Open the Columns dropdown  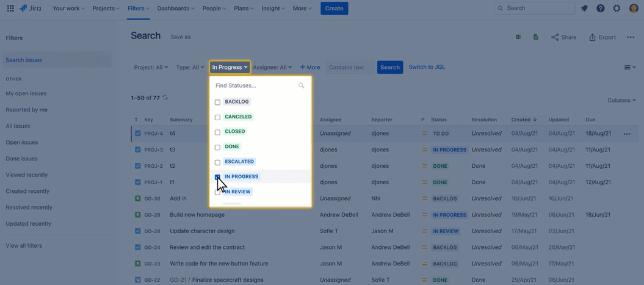click(622, 100)
